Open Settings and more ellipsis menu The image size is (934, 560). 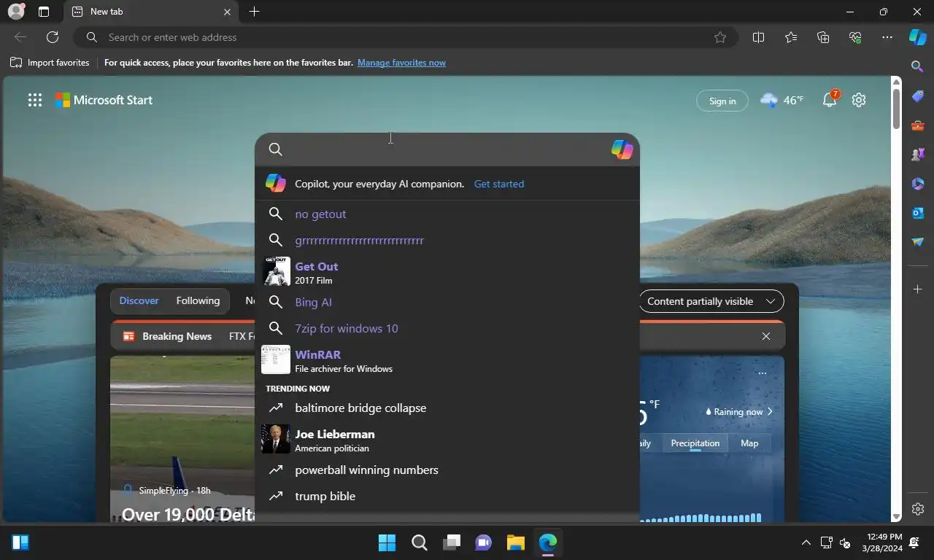[x=887, y=37]
